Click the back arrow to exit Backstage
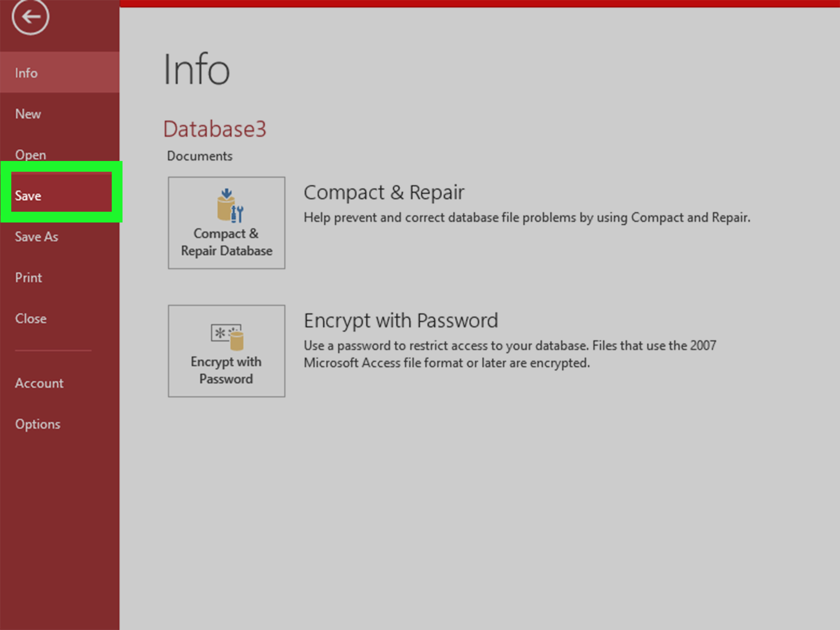 (30, 17)
